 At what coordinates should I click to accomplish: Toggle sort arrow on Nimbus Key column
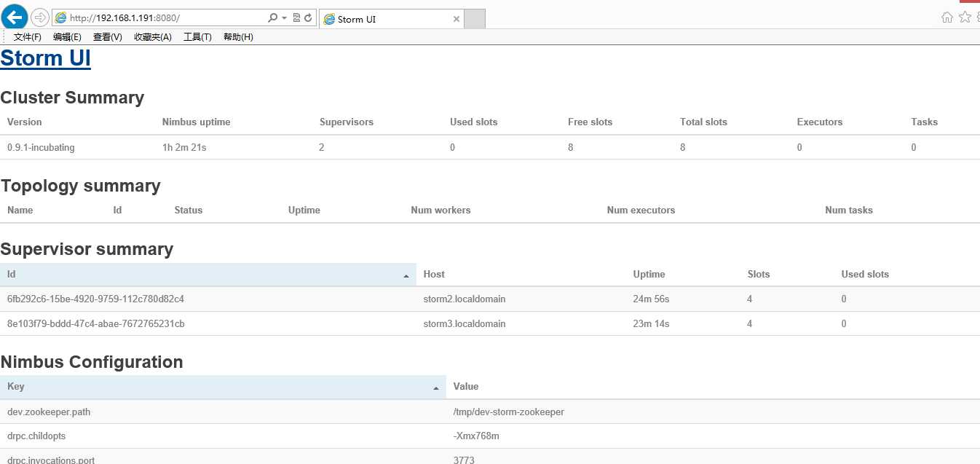pyautogui.click(x=436, y=388)
